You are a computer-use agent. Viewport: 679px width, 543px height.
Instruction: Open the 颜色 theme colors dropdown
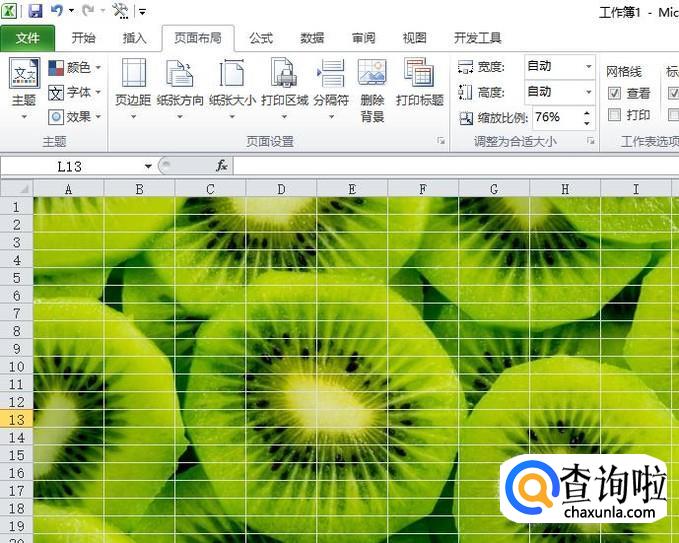74,68
